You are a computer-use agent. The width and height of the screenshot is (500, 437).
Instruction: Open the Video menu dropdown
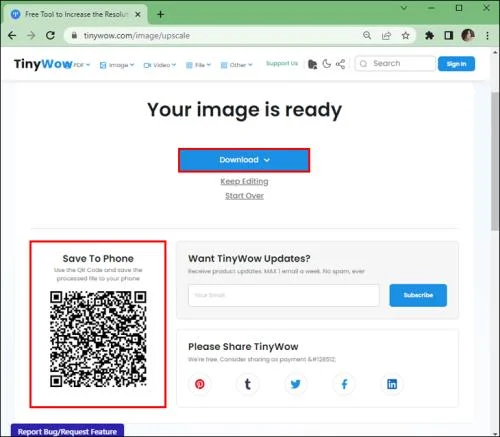click(x=160, y=65)
